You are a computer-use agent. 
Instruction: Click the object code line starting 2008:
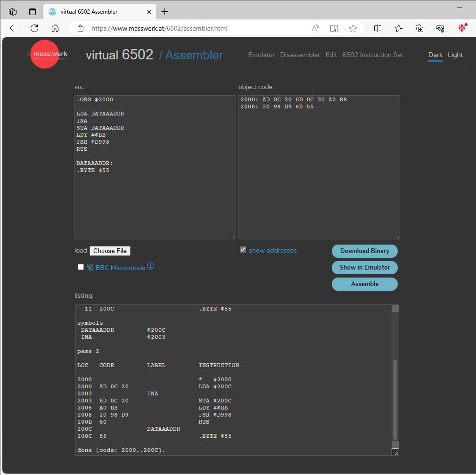click(277, 107)
